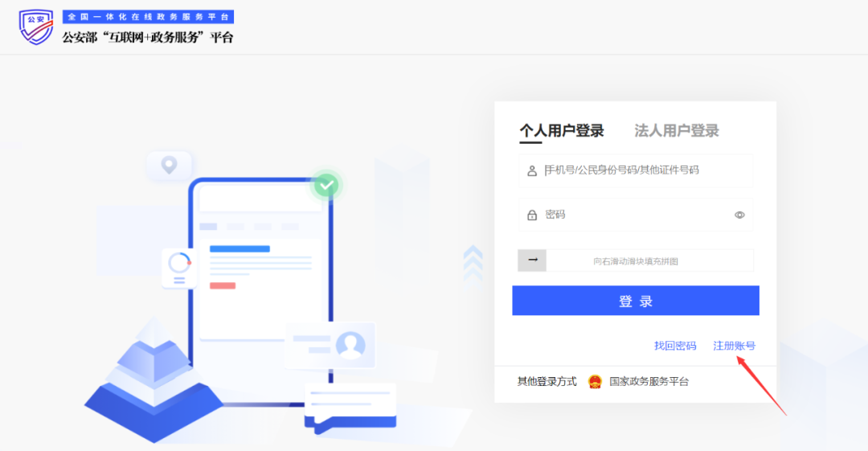Click the 公安 shield logo
Viewport: 868px width, 451px height.
pos(36,28)
